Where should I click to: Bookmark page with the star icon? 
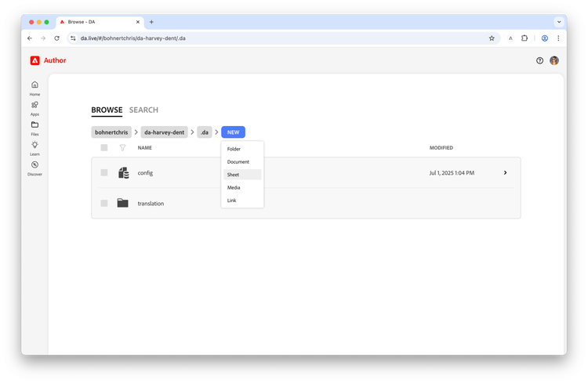[x=492, y=38]
